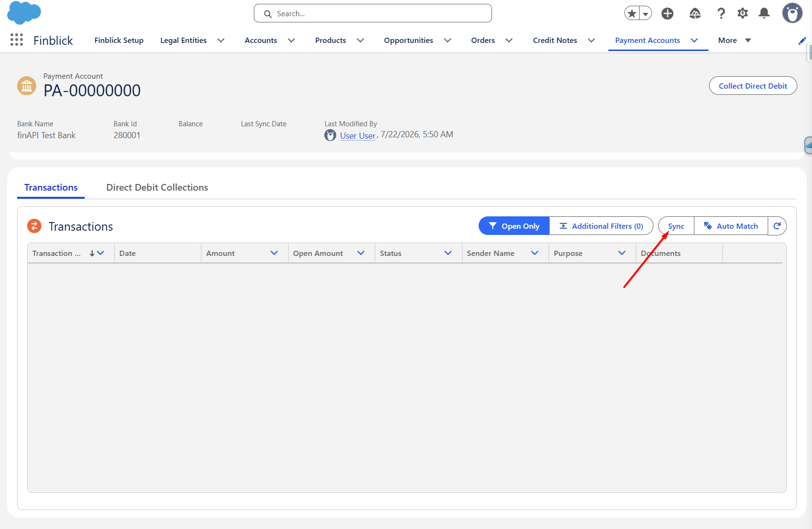Open the Transaction column menu chevron
This screenshot has width=812, height=529.
point(100,253)
